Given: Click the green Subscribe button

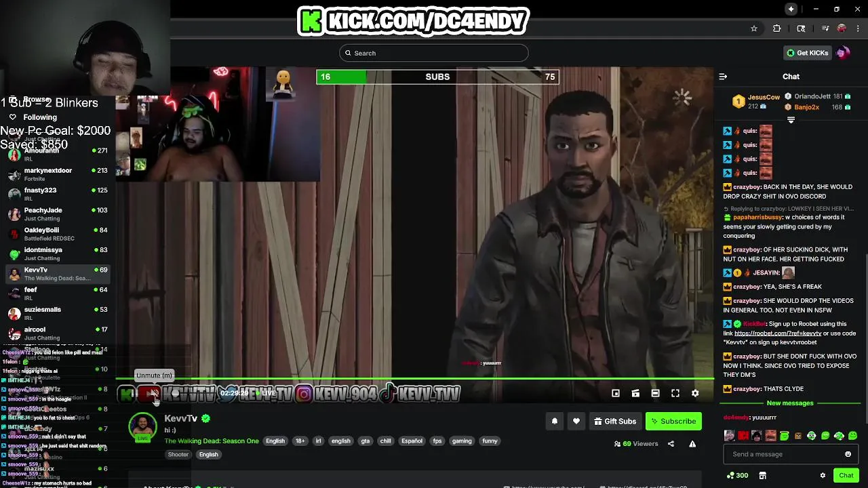Looking at the screenshot, I should (673, 422).
